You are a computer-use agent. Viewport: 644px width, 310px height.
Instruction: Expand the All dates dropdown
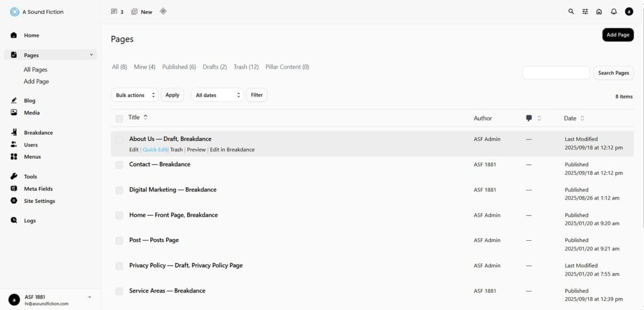pos(217,95)
